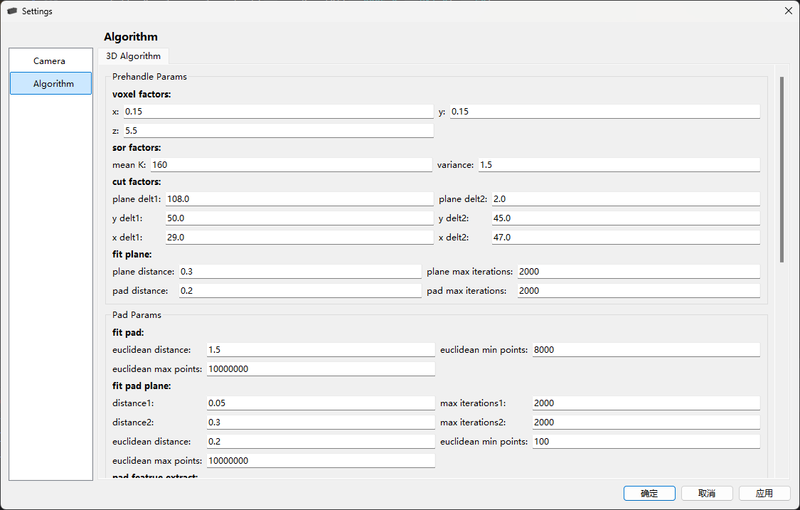Click the plane delt1 input field
The height and width of the screenshot is (510, 800).
click(x=298, y=199)
